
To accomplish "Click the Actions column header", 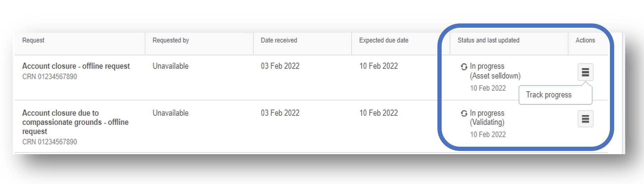I will [x=585, y=40].
